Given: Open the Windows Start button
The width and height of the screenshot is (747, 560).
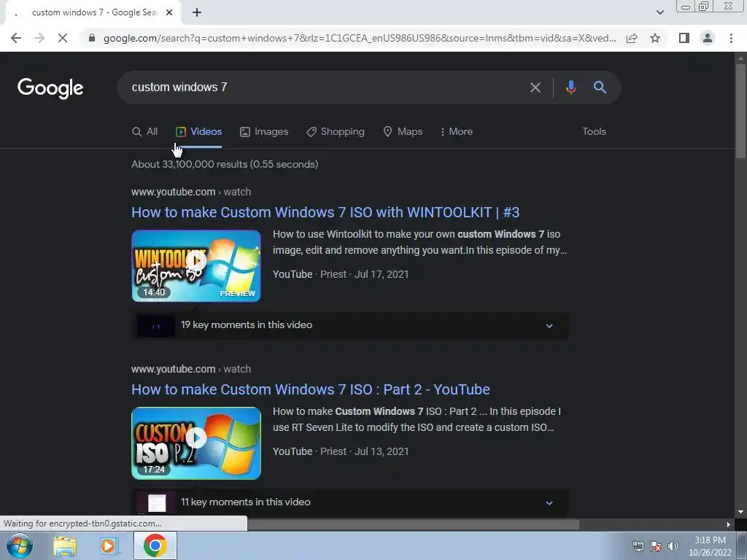Looking at the screenshot, I should point(20,545).
